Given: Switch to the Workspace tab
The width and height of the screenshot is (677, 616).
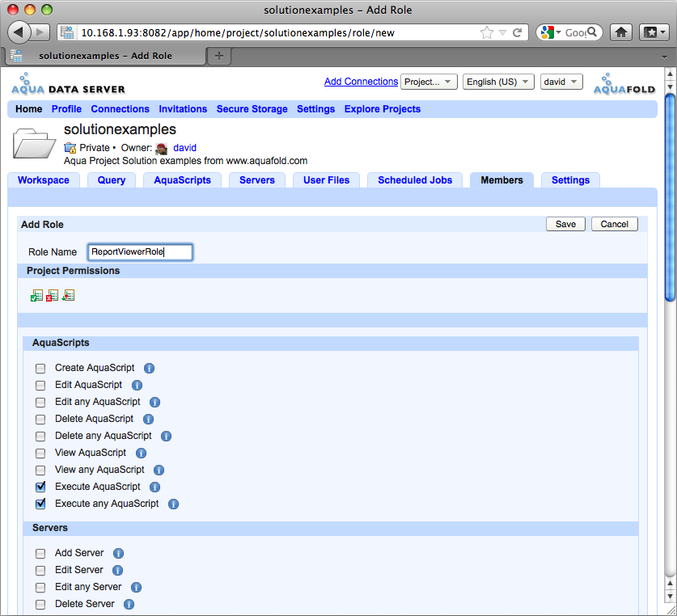Looking at the screenshot, I should [x=44, y=180].
